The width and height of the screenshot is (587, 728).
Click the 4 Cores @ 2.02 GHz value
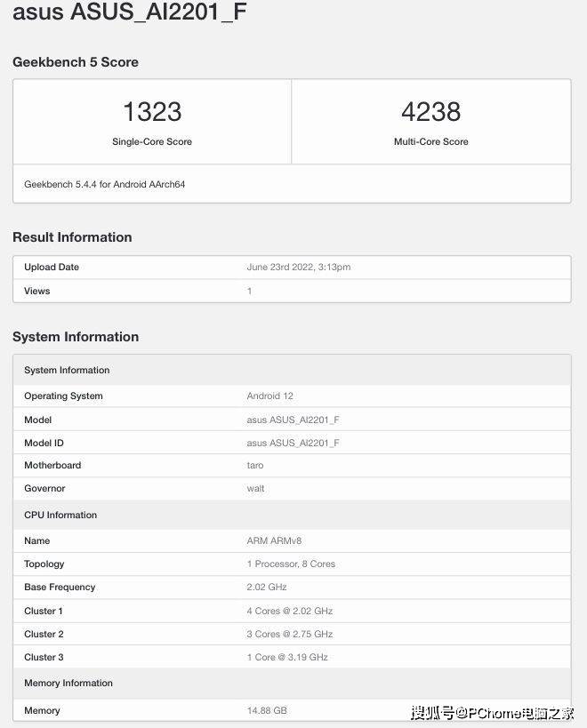[x=290, y=611]
